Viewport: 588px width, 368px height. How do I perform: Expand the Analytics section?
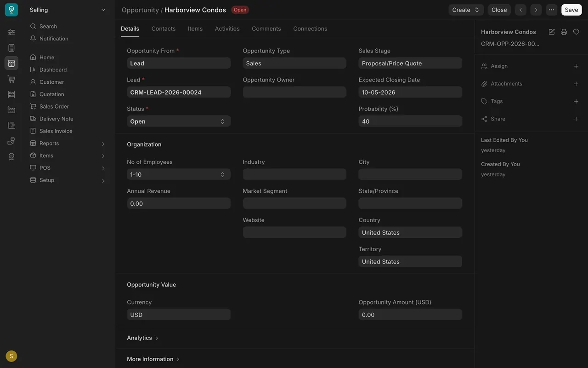[x=143, y=338]
